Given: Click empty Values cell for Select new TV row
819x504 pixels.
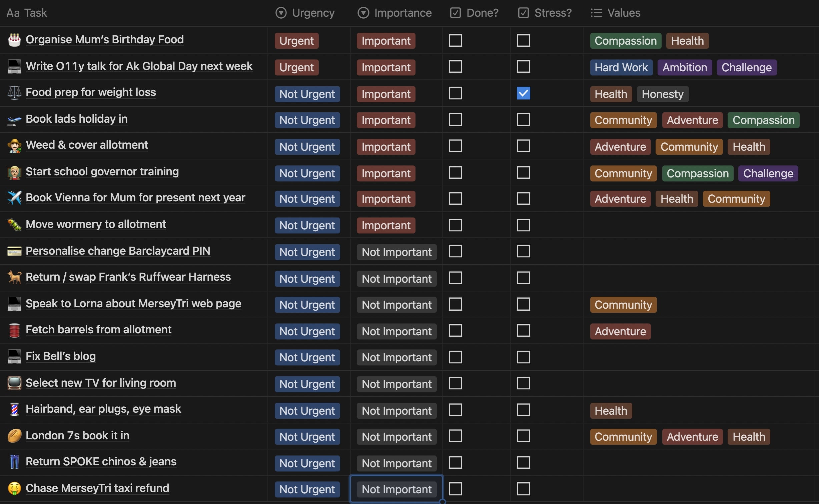Looking at the screenshot, I should [x=697, y=383].
